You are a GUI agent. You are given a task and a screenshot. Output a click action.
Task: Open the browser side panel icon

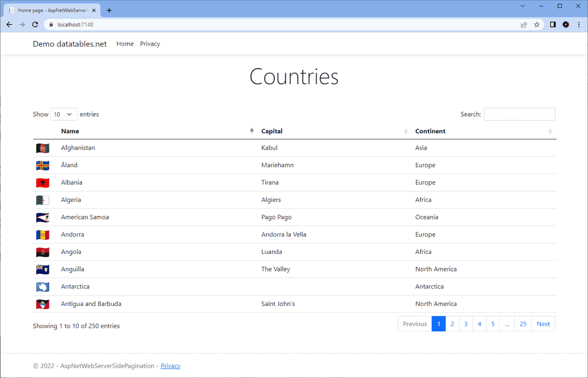(x=553, y=25)
